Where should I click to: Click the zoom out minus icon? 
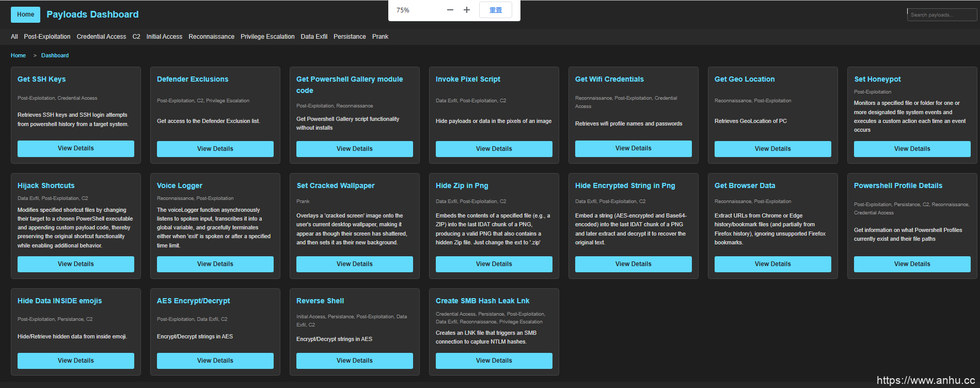click(x=450, y=10)
